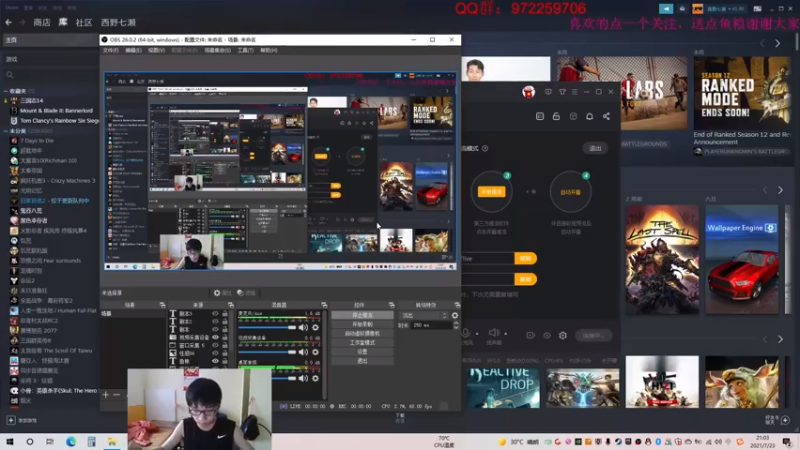Click the share icon in streaming companion
This screenshot has height=450, width=800.
pyautogui.click(x=606, y=116)
